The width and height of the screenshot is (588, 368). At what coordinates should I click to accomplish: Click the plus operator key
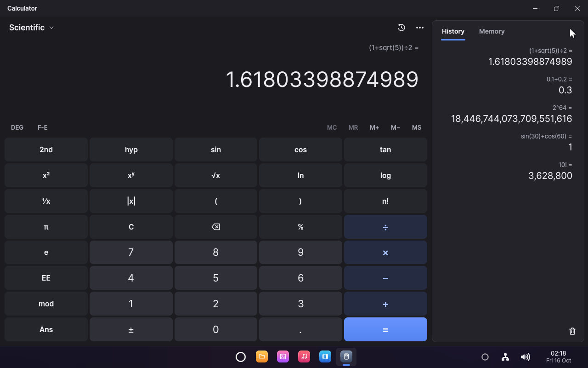pyautogui.click(x=385, y=304)
